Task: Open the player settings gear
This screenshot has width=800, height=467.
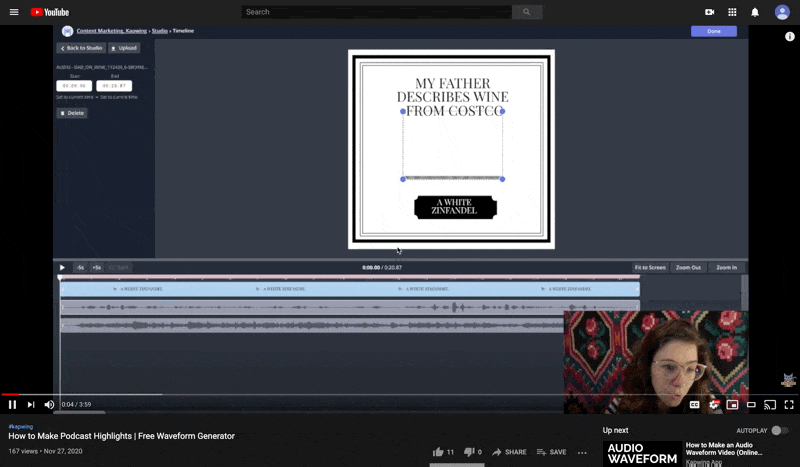Action: pos(714,404)
